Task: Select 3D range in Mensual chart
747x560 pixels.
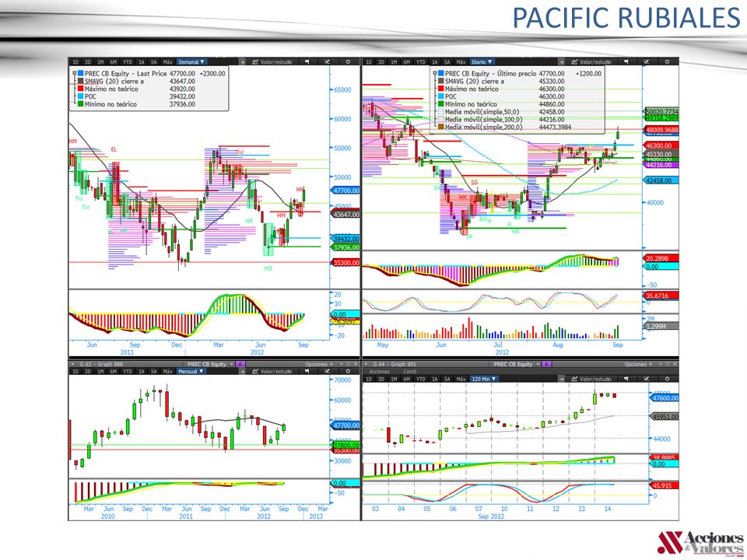Action: pos(88,371)
